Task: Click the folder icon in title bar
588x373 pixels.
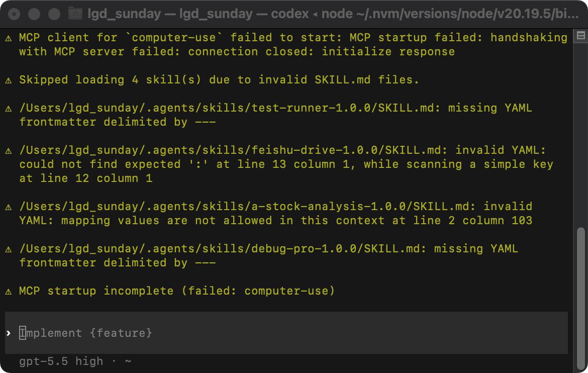Action: 75,14
